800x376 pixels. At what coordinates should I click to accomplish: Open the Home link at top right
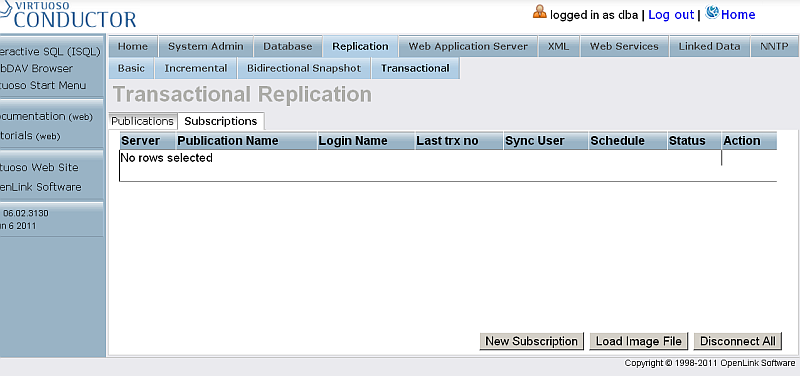[738, 15]
